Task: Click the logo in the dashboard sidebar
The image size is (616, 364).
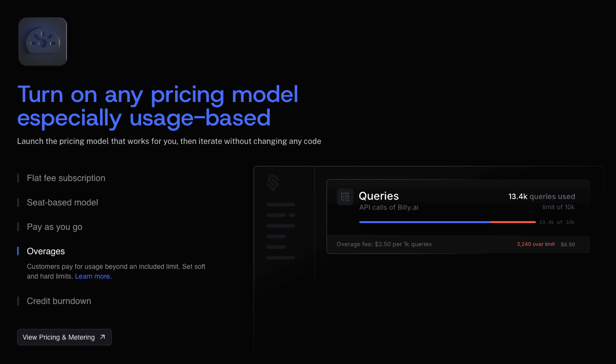Action: [x=273, y=183]
